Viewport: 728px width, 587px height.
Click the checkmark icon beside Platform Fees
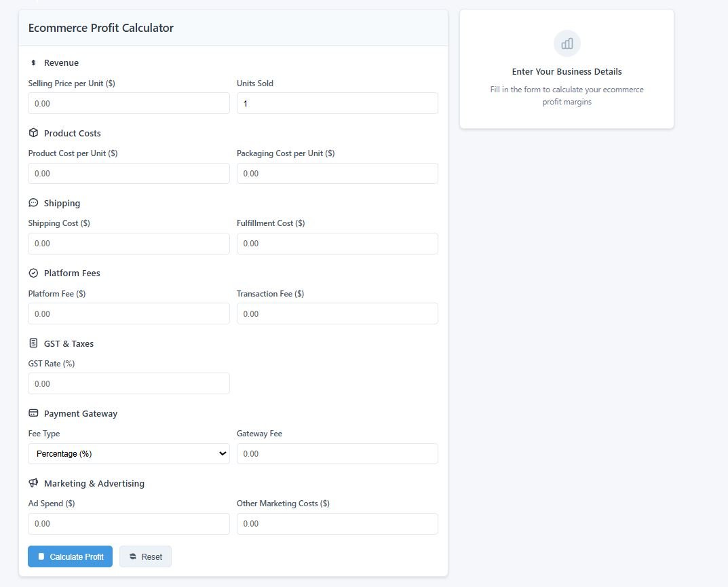coord(33,273)
